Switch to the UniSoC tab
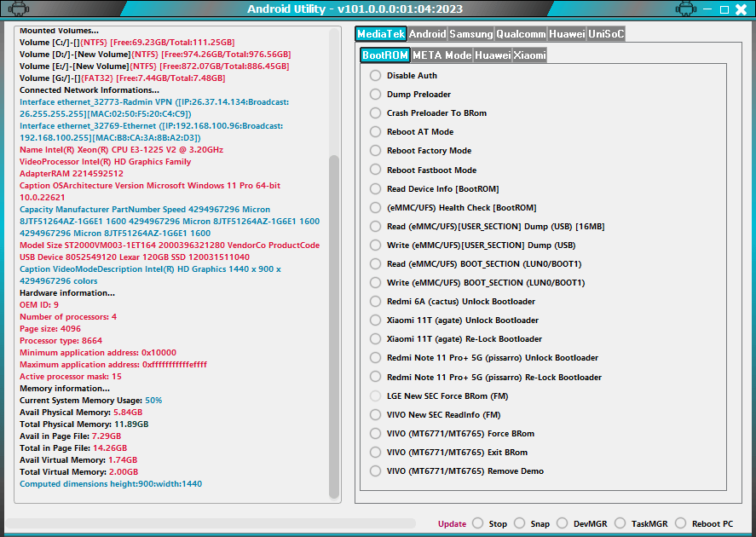756x537 pixels. pos(607,34)
